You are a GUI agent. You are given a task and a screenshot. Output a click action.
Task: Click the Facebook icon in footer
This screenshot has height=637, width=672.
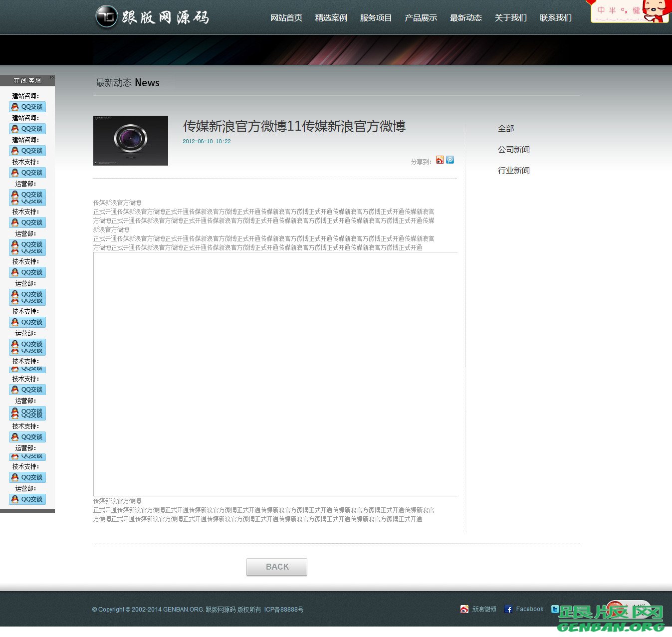click(x=508, y=609)
